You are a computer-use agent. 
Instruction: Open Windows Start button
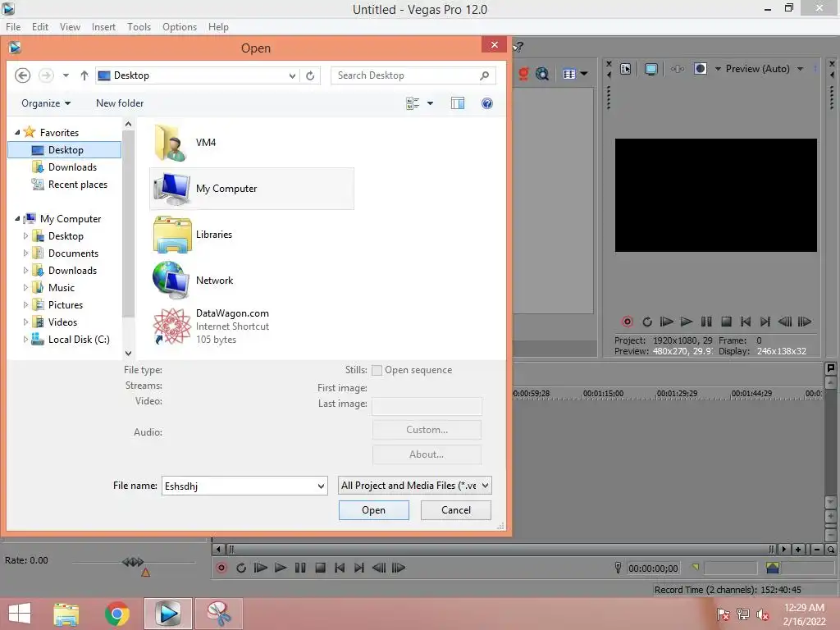point(20,614)
